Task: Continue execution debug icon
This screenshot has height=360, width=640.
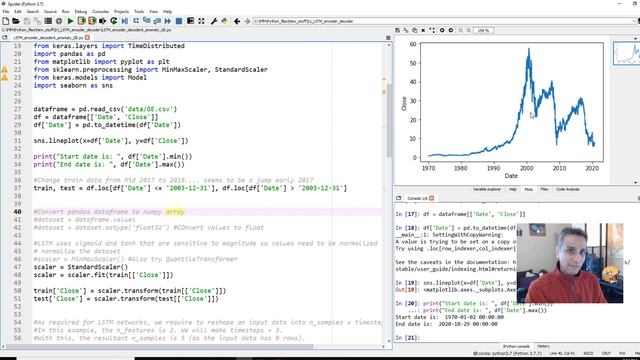Action: point(168,21)
